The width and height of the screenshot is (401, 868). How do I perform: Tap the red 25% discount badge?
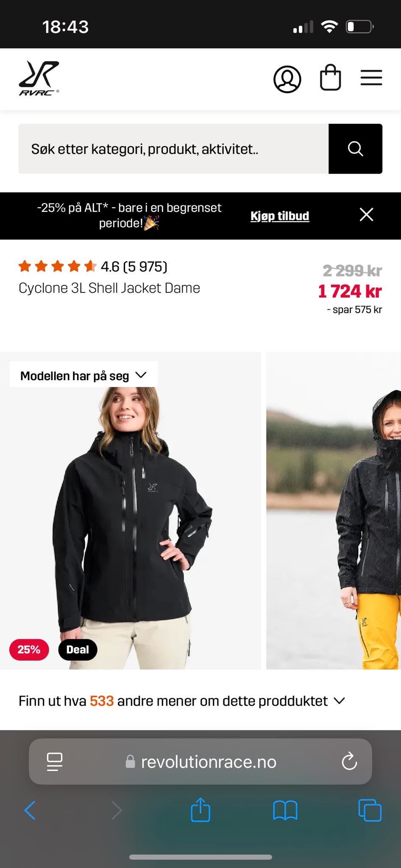tap(29, 649)
